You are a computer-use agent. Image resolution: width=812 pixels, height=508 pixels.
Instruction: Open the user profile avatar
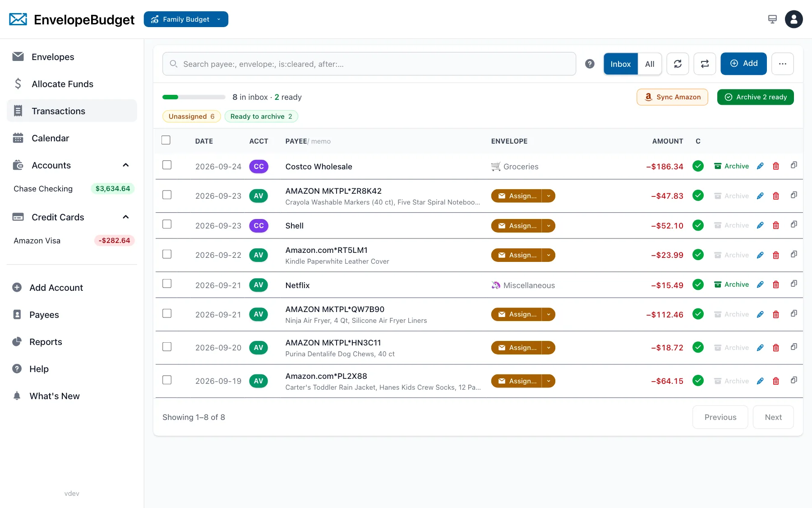[x=794, y=19]
